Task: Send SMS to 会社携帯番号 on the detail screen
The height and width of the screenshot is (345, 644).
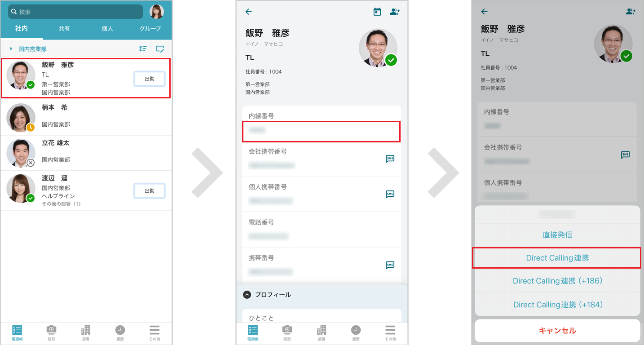Action: tap(390, 159)
